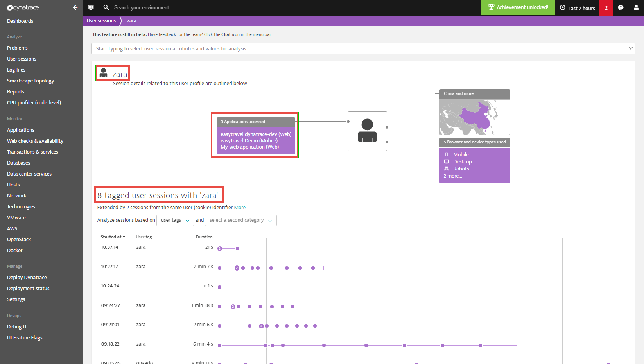Open Log files in the sidebar
The width and height of the screenshot is (644, 364).
16,70
